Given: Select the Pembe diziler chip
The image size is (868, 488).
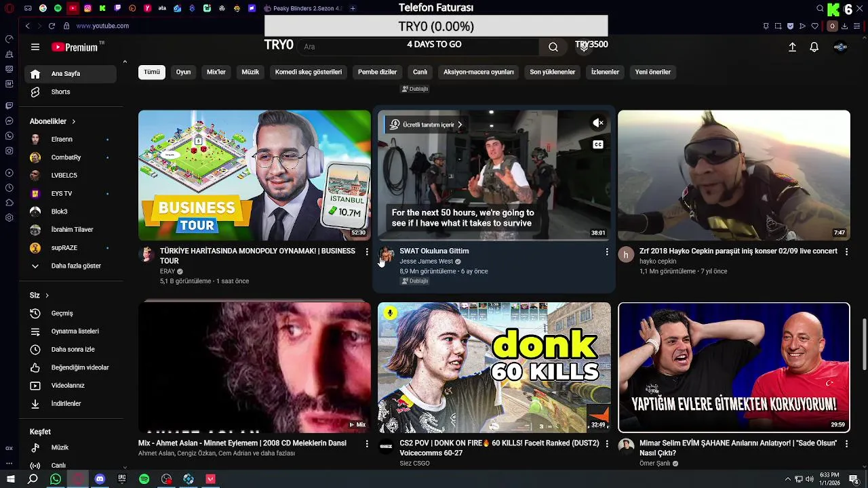Looking at the screenshot, I should (378, 72).
